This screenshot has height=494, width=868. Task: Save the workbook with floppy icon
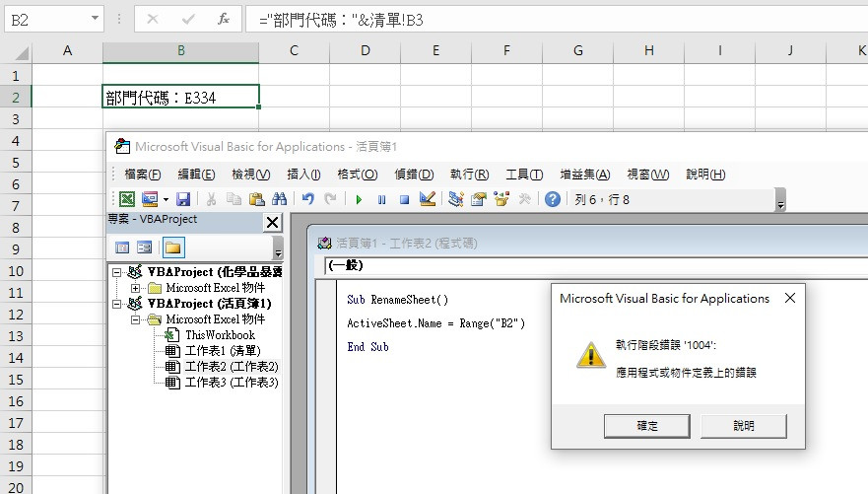(x=183, y=199)
